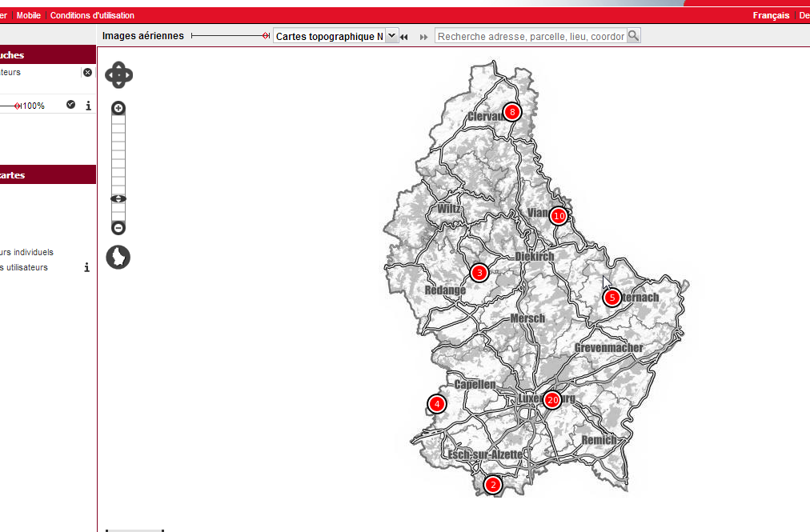Open the Mobile menu item
810x532 pixels.
[29, 15]
